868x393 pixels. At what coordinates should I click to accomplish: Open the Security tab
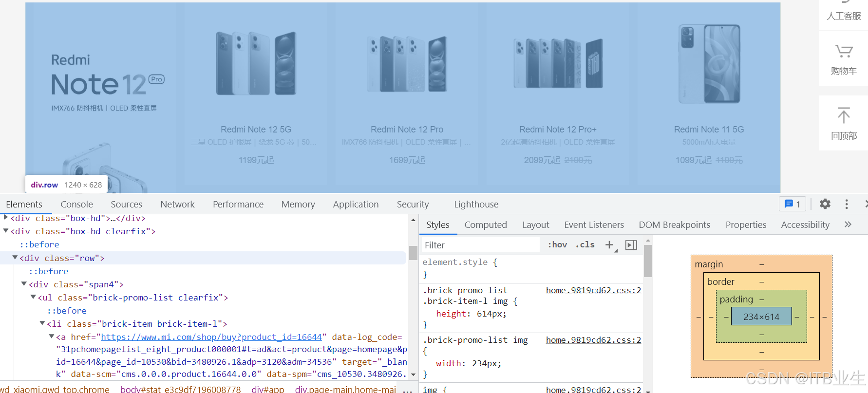[413, 204]
